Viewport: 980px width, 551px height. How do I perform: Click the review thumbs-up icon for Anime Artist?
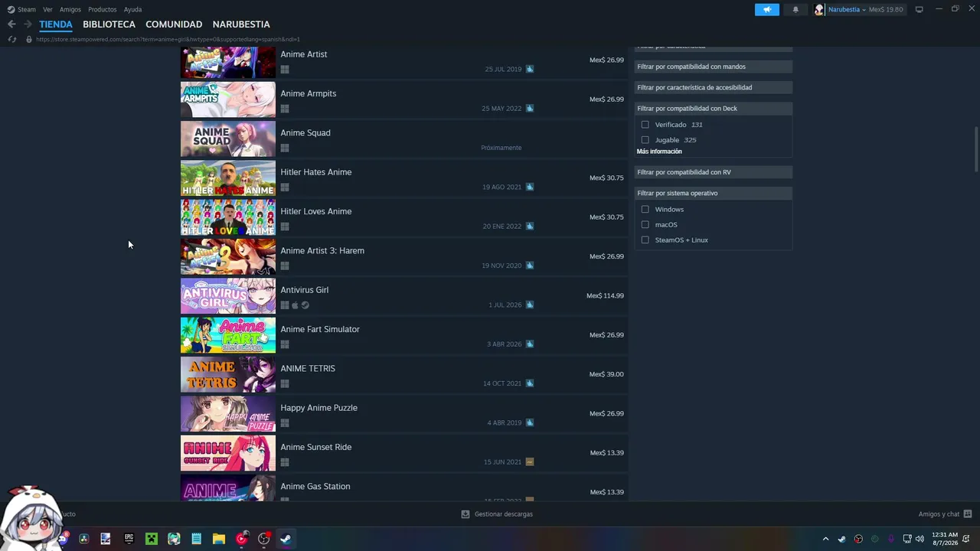coord(530,69)
